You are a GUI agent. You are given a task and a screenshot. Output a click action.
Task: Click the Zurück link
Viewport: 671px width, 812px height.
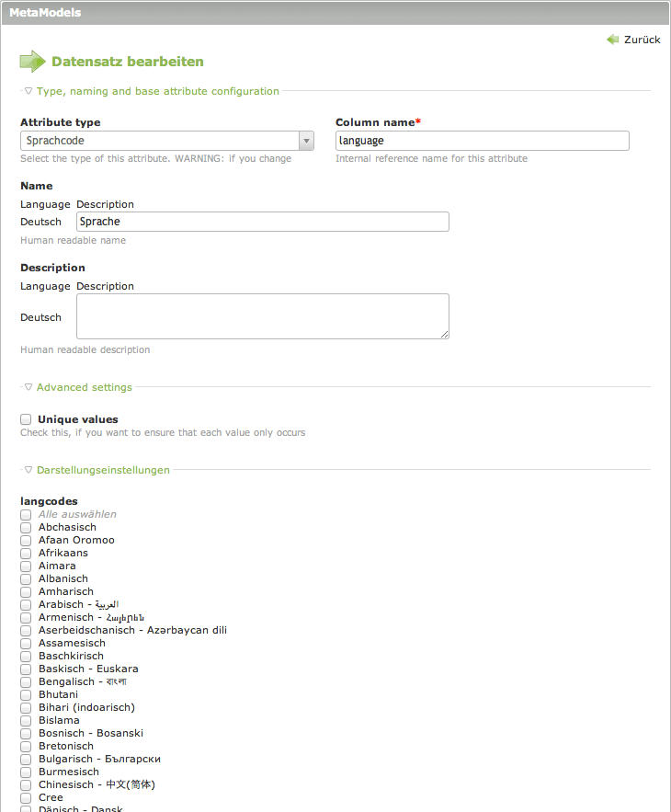point(642,40)
